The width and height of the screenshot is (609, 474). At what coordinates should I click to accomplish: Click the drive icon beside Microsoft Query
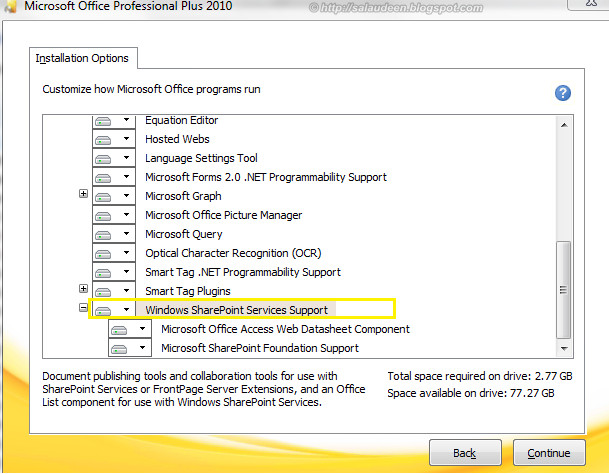click(103, 235)
